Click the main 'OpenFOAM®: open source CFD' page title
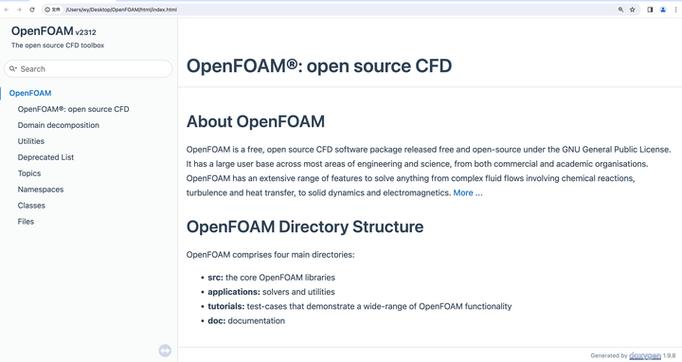This screenshot has width=682, height=362. (319, 66)
